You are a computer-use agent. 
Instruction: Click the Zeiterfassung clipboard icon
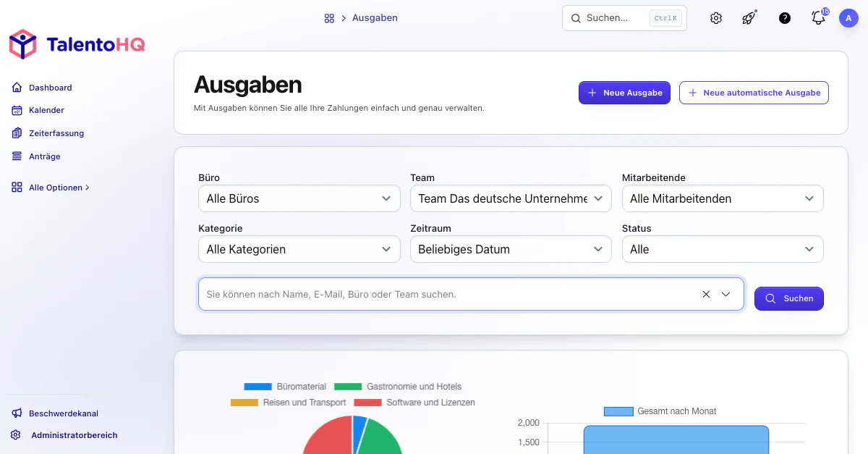pos(17,133)
